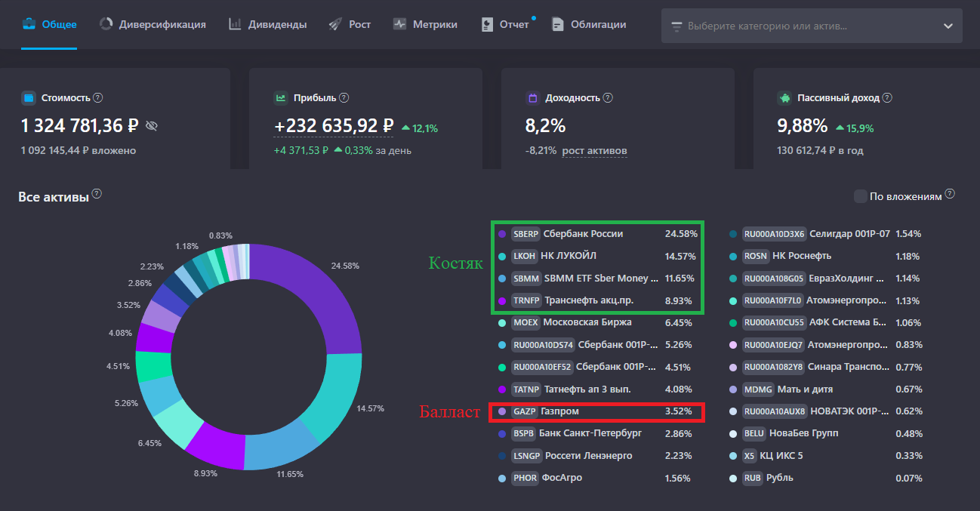Click the piggy bank Пассивный доход icon
The image size is (980, 511).
(784, 97)
